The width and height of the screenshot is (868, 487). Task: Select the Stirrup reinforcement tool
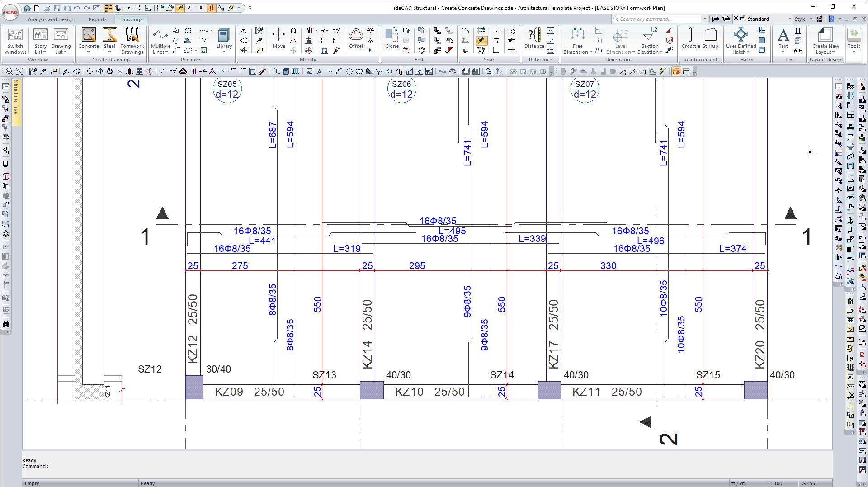[710, 41]
